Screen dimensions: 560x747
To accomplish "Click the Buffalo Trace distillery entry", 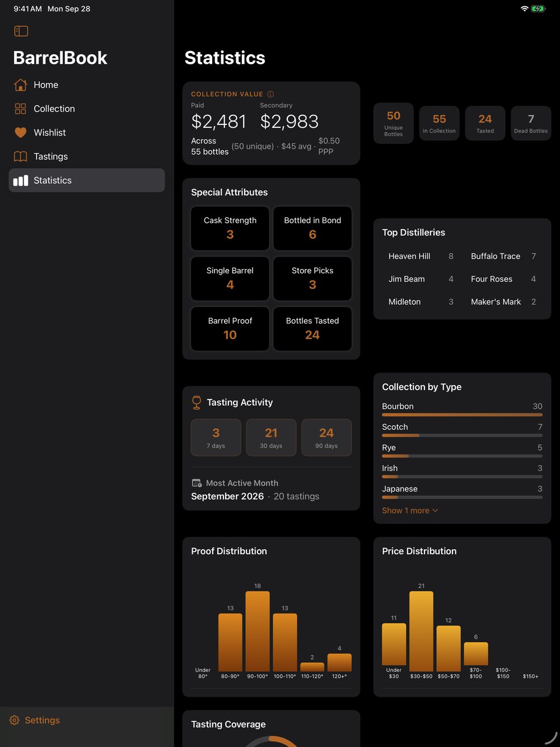I will [x=503, y=256].
